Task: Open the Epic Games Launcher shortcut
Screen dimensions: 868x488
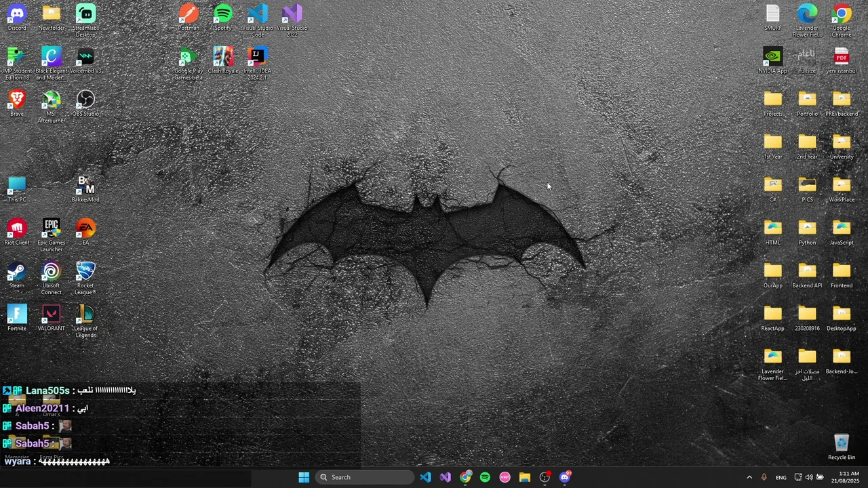Action: tap(51, 235)
